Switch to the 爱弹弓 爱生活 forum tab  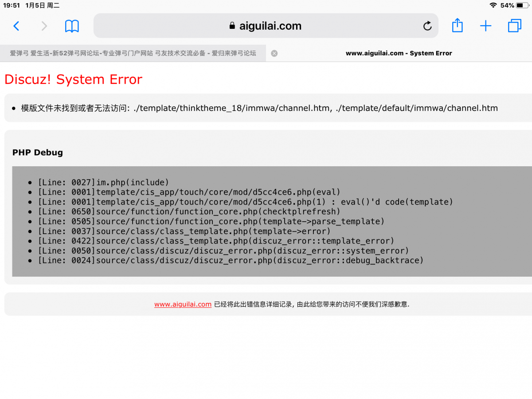(x=133, y=53)
